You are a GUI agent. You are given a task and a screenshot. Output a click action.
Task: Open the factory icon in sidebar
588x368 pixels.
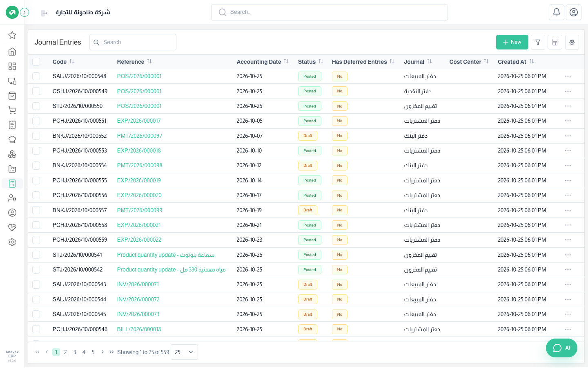click(12, 169)
